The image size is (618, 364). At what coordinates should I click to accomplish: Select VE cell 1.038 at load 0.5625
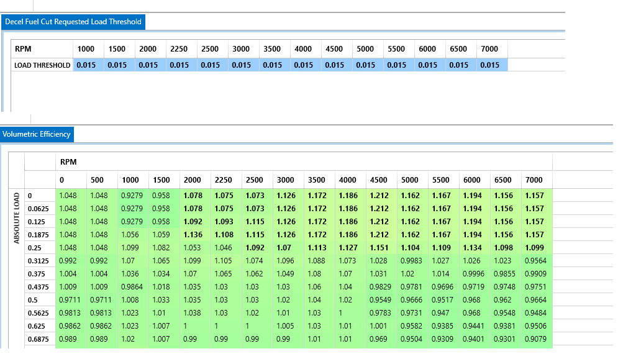(x=195, y=312)
